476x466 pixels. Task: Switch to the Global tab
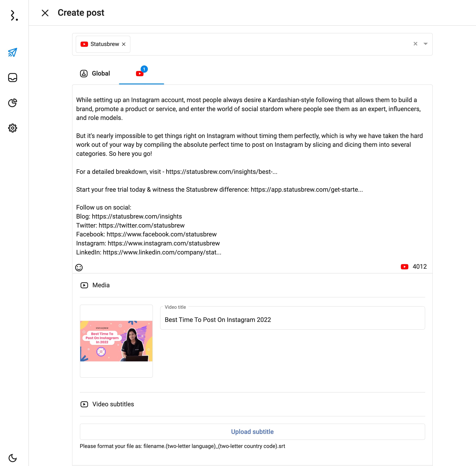coord(95,73)
